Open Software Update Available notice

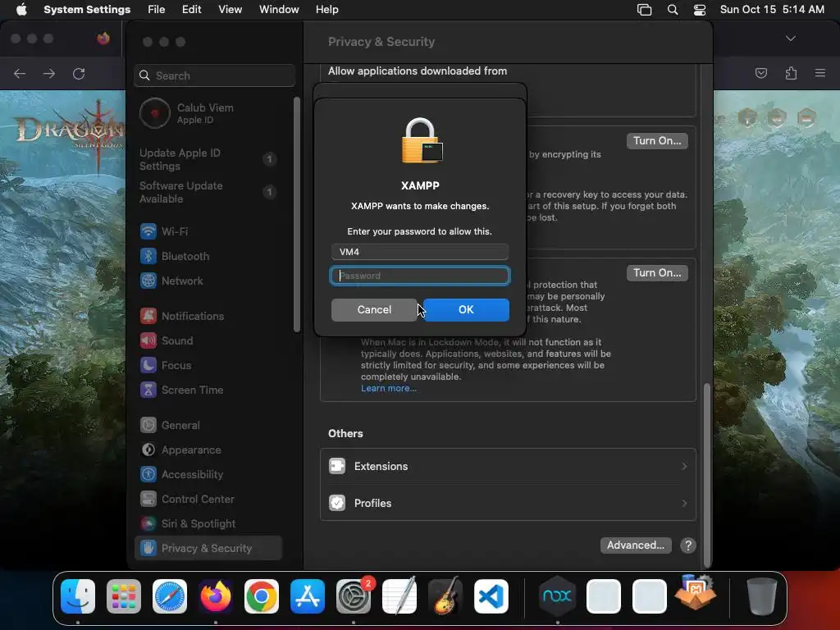[x=209, y=192]
